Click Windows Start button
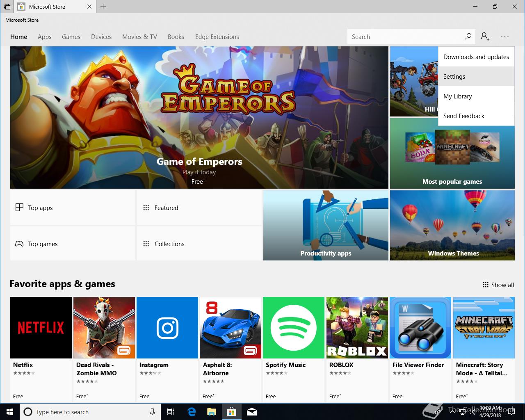Viewport: 525px width, 420px height. point(9,412)
